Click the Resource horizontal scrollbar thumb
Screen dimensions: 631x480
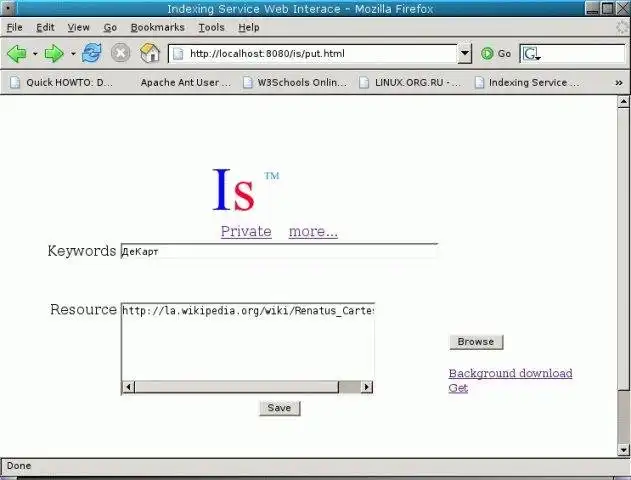tap(237, 387)
